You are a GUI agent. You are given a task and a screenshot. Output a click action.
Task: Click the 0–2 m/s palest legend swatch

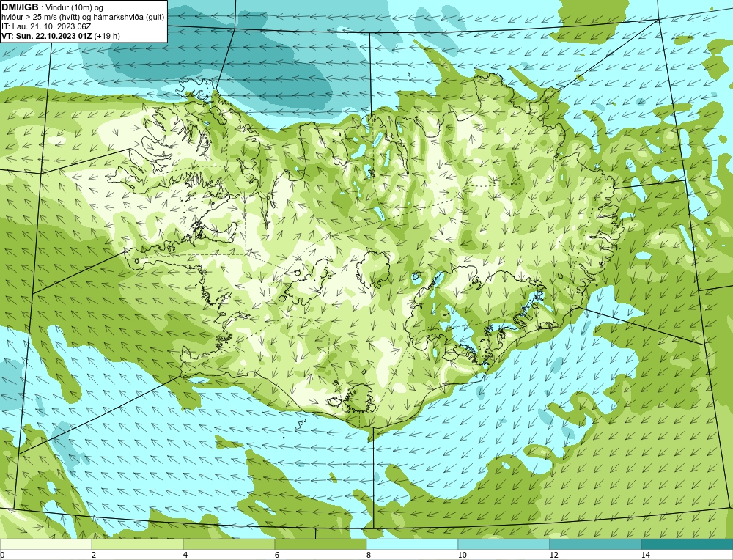tap(45, 545)
